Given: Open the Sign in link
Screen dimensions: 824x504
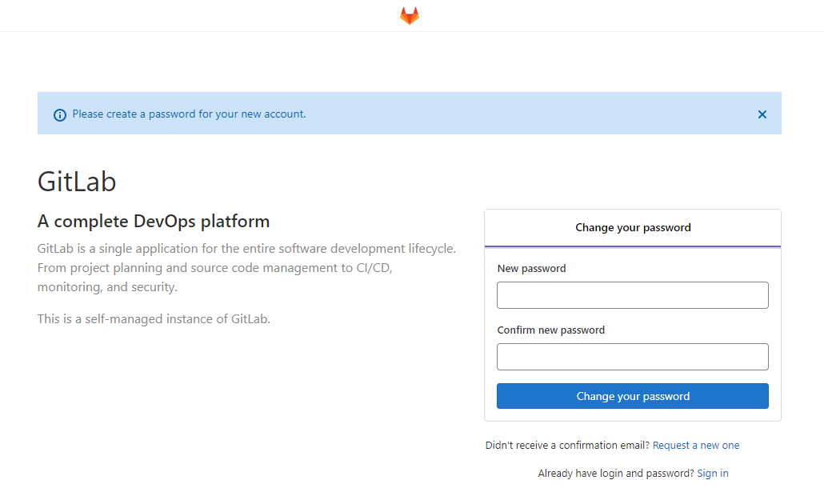Looking at the screenshot, I should pyautogui.click(x=713, y=473).
